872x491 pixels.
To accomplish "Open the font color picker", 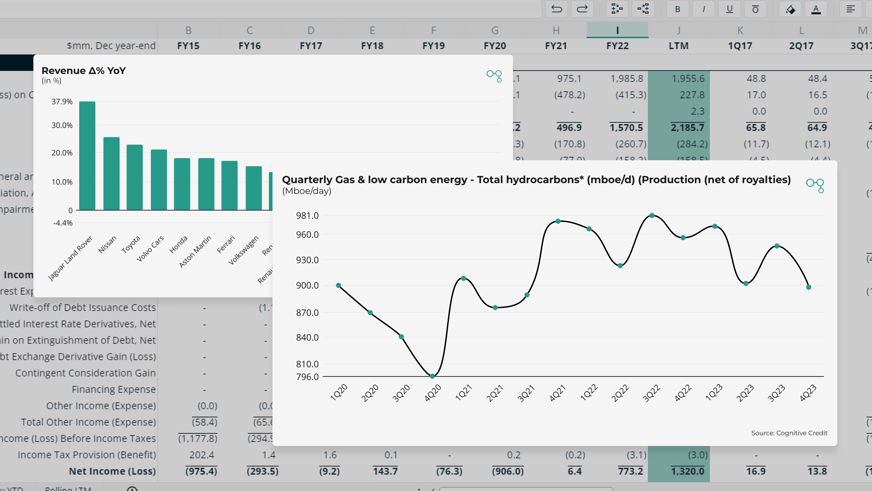I will click(816, 8).
